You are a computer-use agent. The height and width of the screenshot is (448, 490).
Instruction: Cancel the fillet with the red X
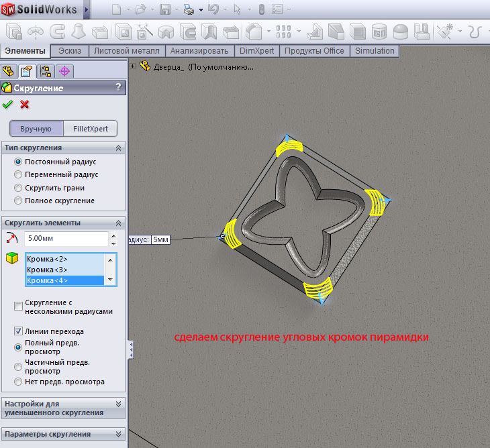[x=25, y=104]
